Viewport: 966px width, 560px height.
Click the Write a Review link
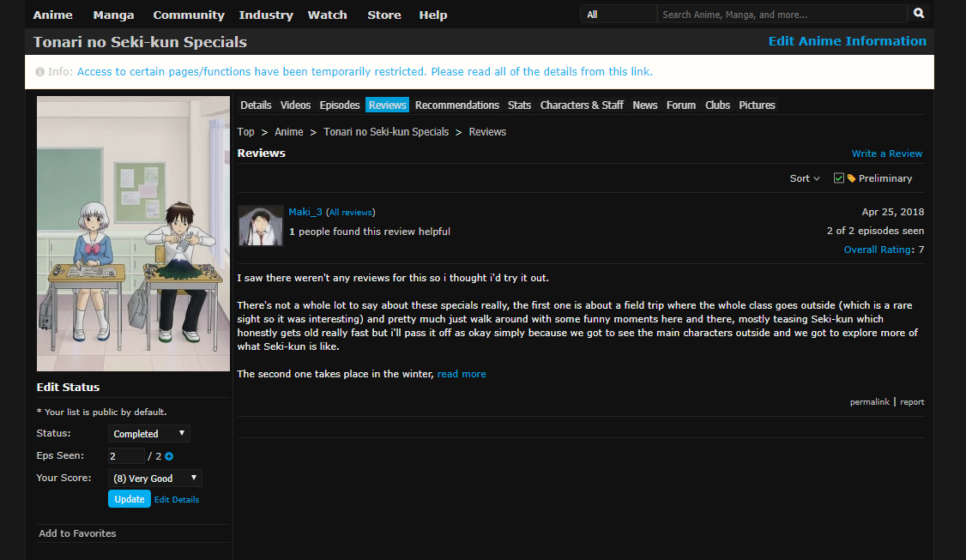click(886, 154)
